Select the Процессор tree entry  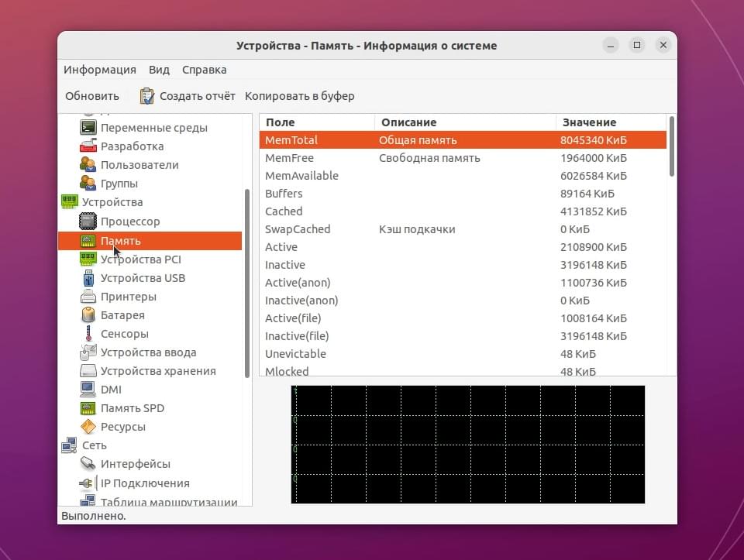pyautogui.click(x=130, y=222)
